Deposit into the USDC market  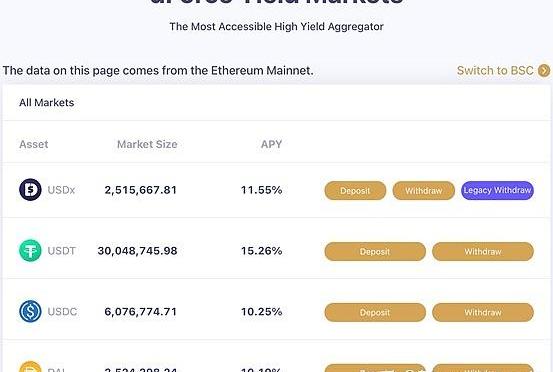(375, 312)
